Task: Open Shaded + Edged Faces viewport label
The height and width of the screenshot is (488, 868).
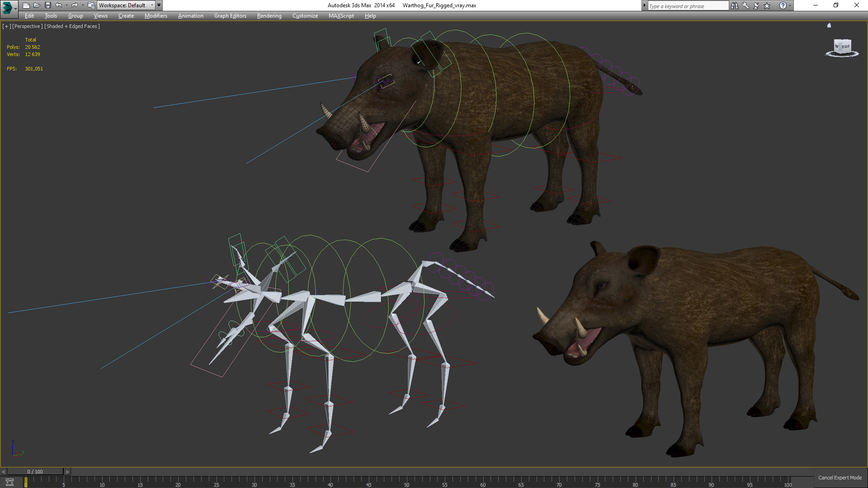Action: [72, 26]
